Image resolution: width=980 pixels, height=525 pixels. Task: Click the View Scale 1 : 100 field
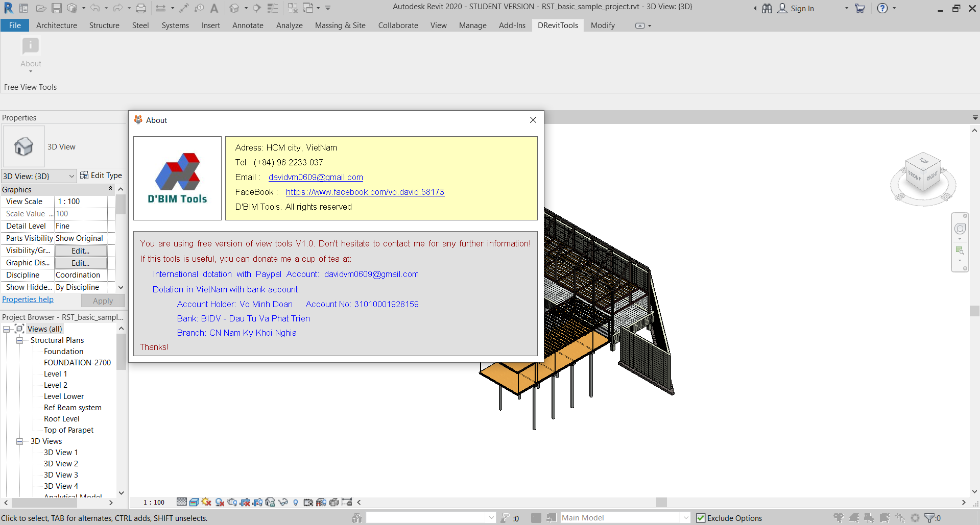(x=81, y=202)
